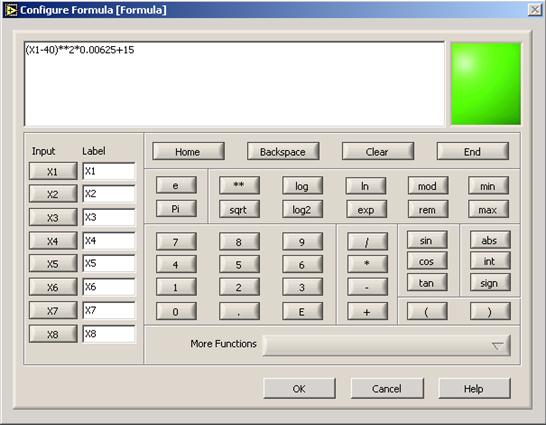Click digit 4 on keypad
This screenshot has width=546, height=425.
click(176, 264)
